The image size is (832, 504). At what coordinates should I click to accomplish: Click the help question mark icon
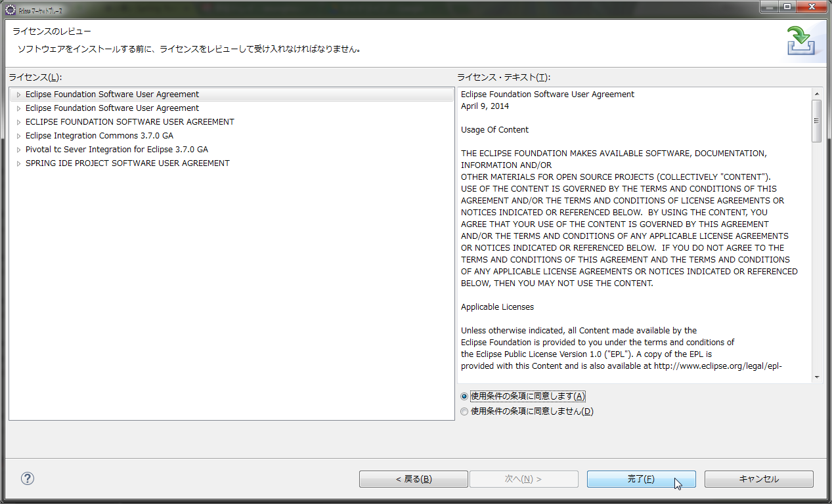point(27,478)
